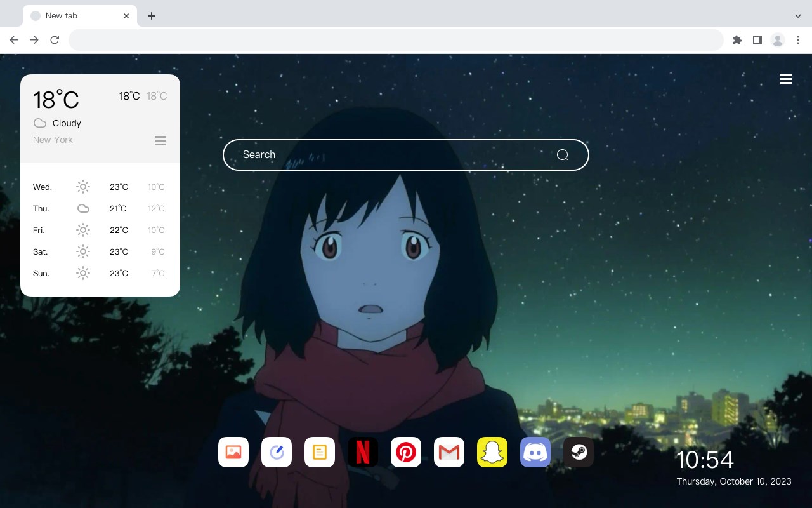Open the profile avatar menu
The width and height of the screenshot is (812, 508).
[x=778, y=40]
